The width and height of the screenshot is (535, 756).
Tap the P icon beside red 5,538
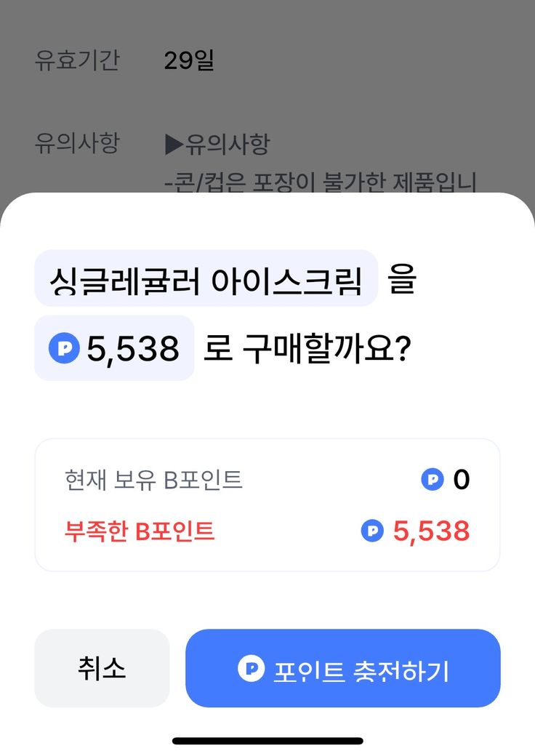click(x=372, y=531)
